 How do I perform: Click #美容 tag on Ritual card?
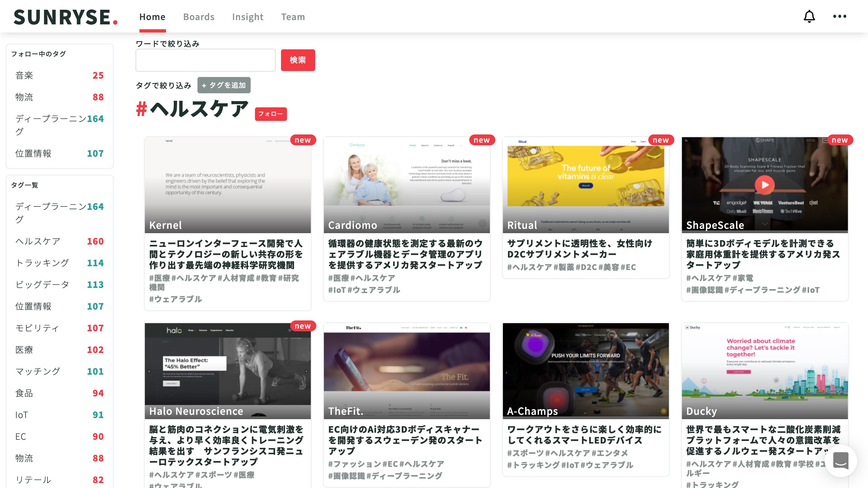pyautogui.click(x=608, y=267)
